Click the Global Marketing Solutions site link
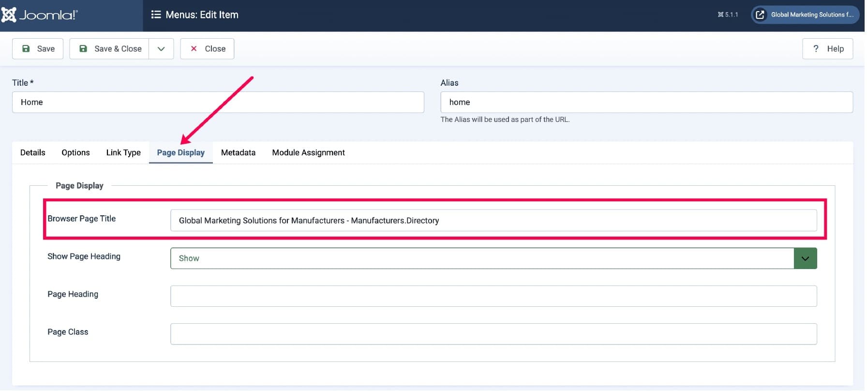This screenshot has height=391, width=868. click(805, 15)
